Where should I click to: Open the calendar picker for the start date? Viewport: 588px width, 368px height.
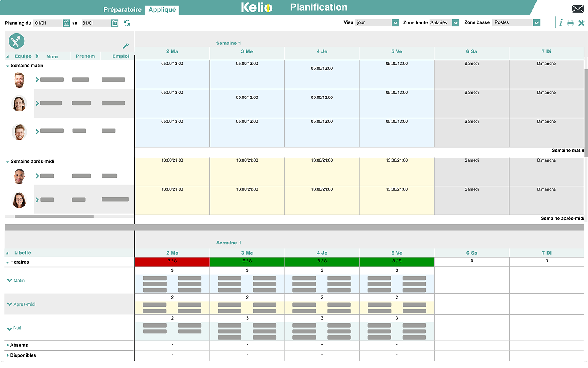pyautogui.click(x=65, y=23)
